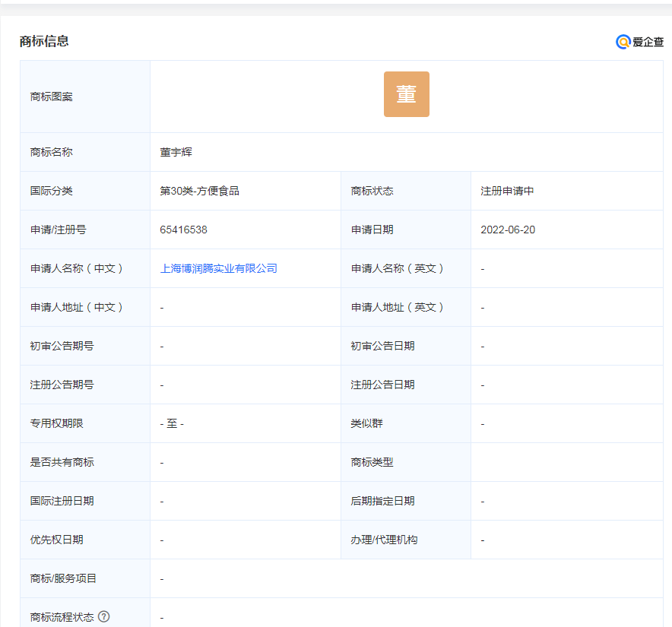
Task: Click the 董 trademark image thumbnail
Action: 406,94
